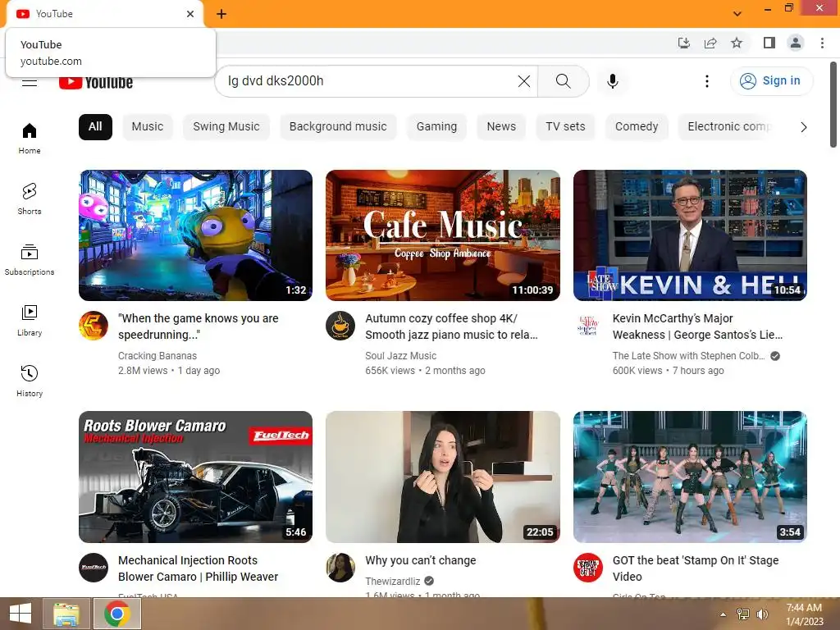Open Shorts in the sidebar
The width and height of the screenshot is (840, 630).
pyautogui.click(x=30, y=199)
